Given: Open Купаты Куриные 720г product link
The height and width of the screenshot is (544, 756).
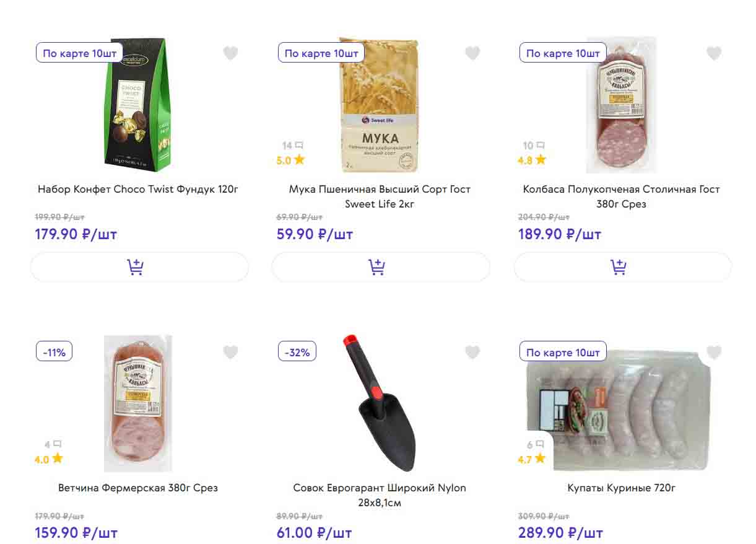Looking at the screenshot, I should pyautogui.click(x=621, y=488).
